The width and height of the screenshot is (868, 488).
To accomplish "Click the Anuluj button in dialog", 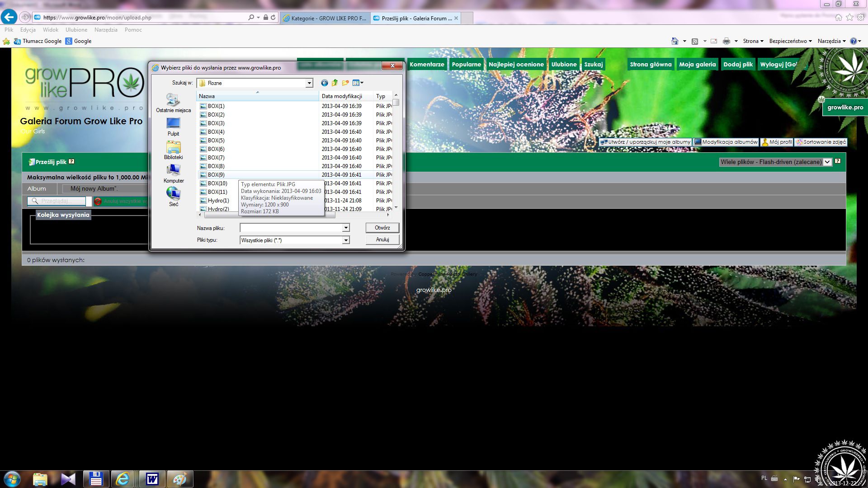I will click(382, 239).
